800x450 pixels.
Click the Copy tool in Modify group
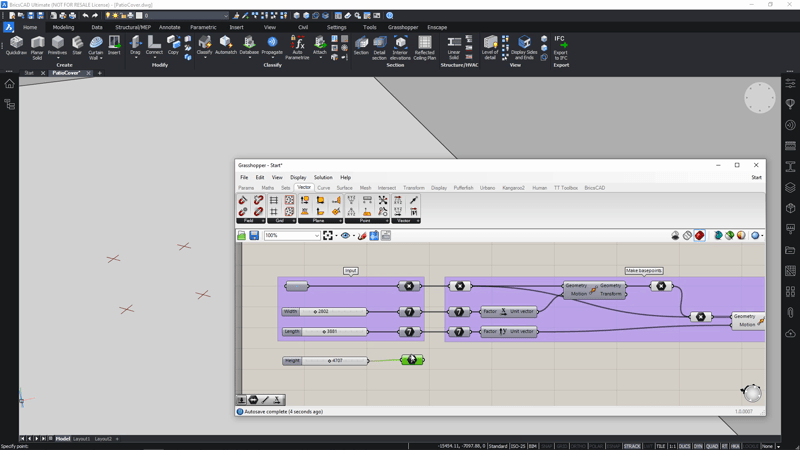click(x=173, y=45)
